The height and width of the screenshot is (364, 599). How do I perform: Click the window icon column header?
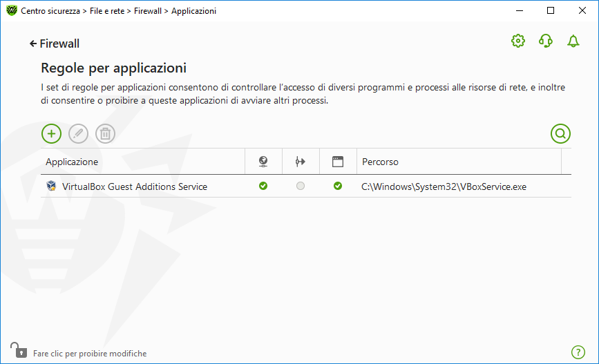click(x=338, y=162)
